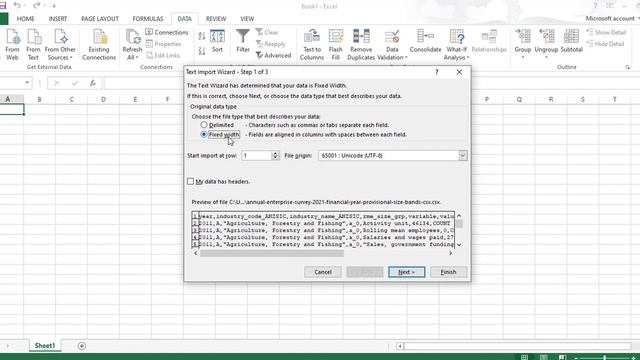Click the Cancel button in wizard
640x360 pixels.
[323, 272]
